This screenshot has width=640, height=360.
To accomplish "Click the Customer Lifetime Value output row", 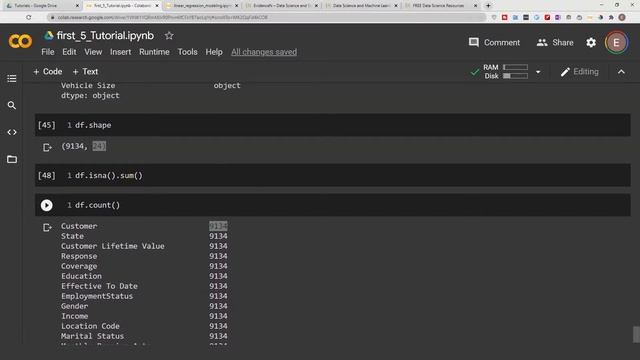I will tap(144, 246).
